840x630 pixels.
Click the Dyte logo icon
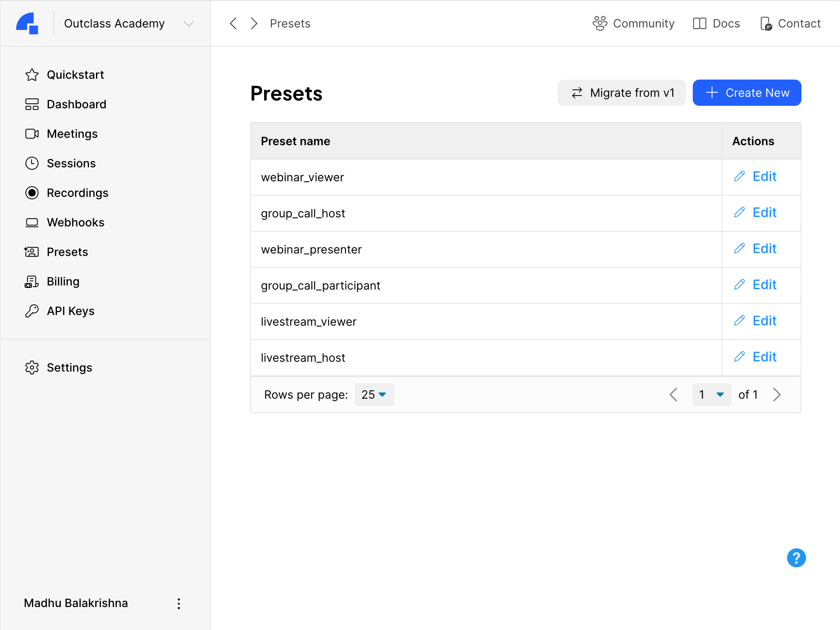[x=27, y=23]
